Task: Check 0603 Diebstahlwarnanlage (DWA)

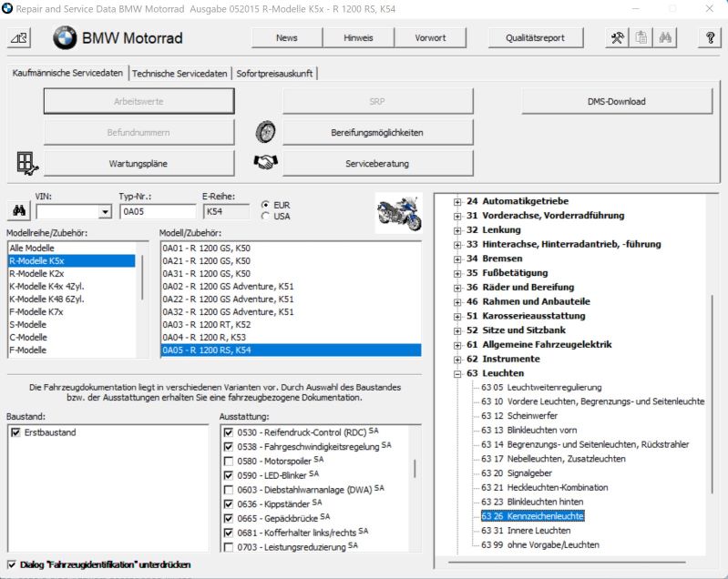Action: 229,490
